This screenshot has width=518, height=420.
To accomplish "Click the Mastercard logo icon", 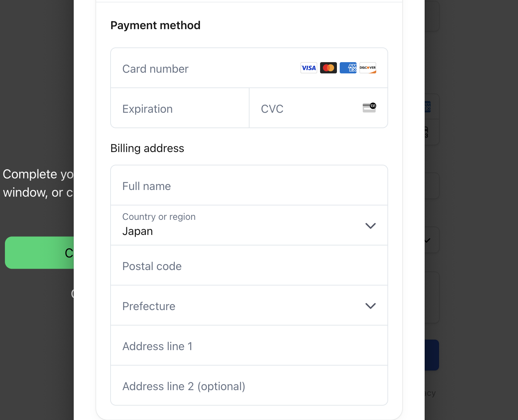I will pyautogui.click(x=328, y=68).
